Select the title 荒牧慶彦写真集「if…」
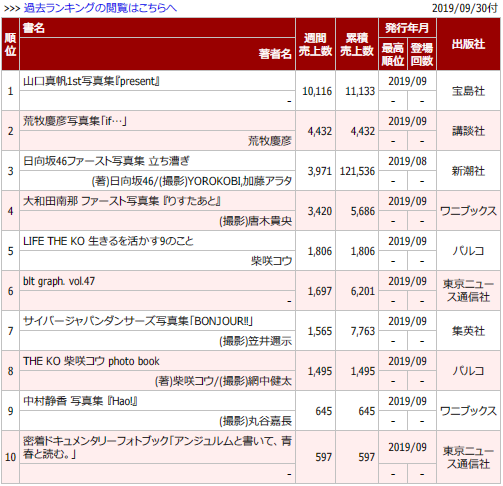This screenshot has height=486, width=503. tap(75, 121)
